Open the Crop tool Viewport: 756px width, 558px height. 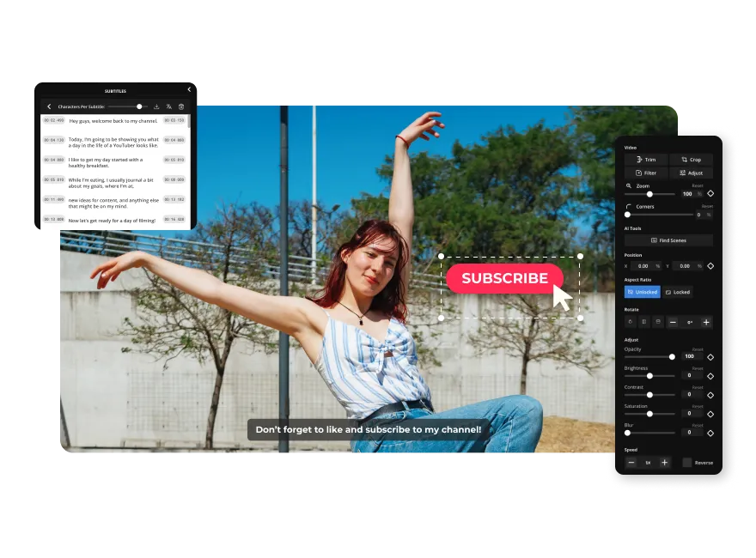pos(691,160)
